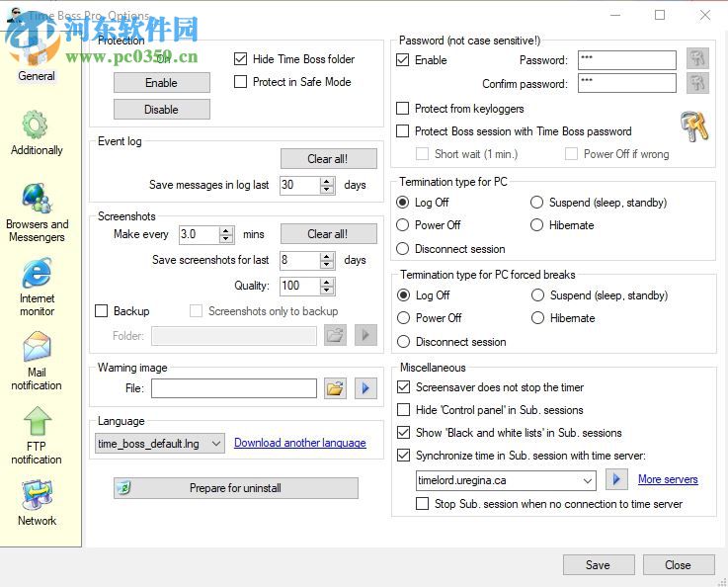Select Hibernate for PC forced breaks
The image size is (728, 587).
pyautogui.click(x=537, y=317)
